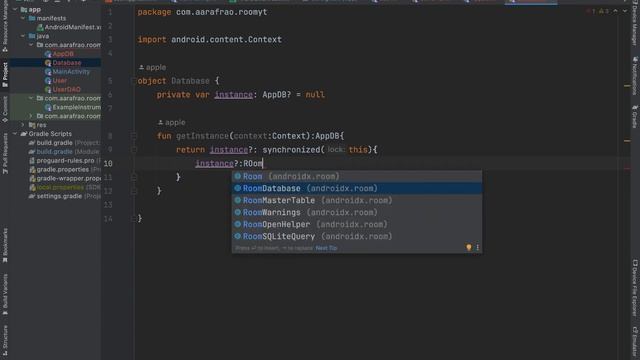Fold the object Database block at line 5
This screenshot has width=640, height=360.
click(133, 81)
